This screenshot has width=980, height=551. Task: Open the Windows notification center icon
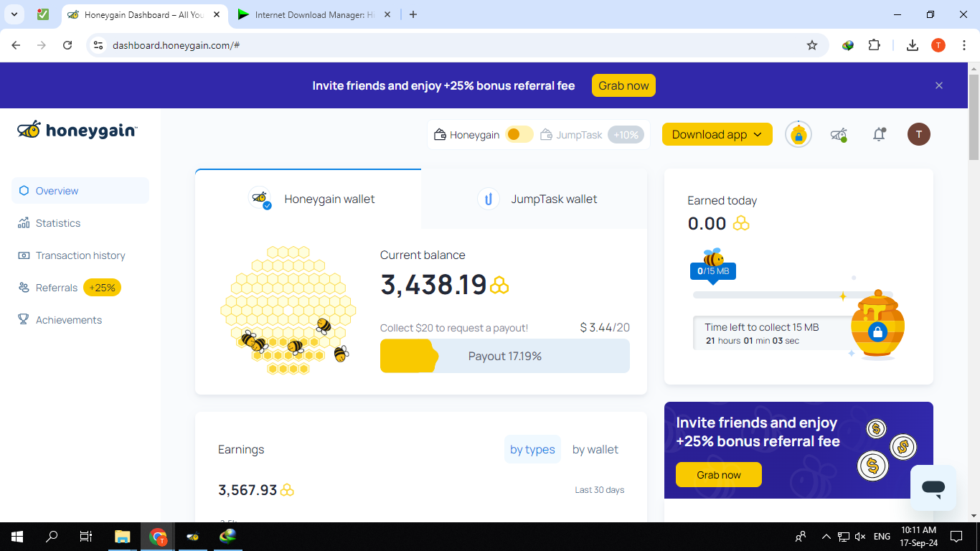(956, 537)
